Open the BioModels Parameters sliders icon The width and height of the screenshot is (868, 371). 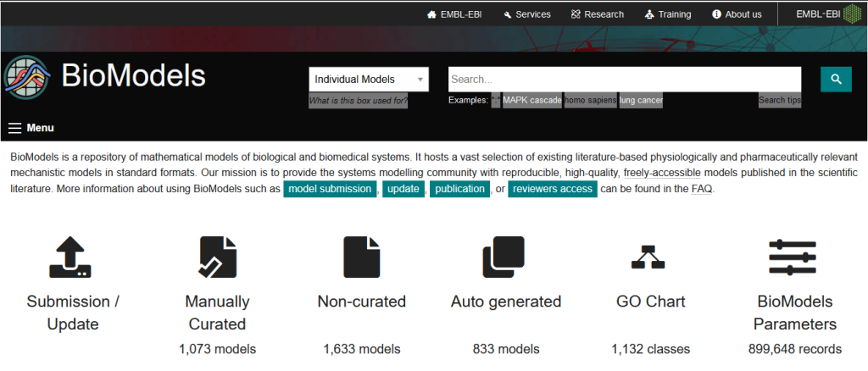[x=794, y=257]
